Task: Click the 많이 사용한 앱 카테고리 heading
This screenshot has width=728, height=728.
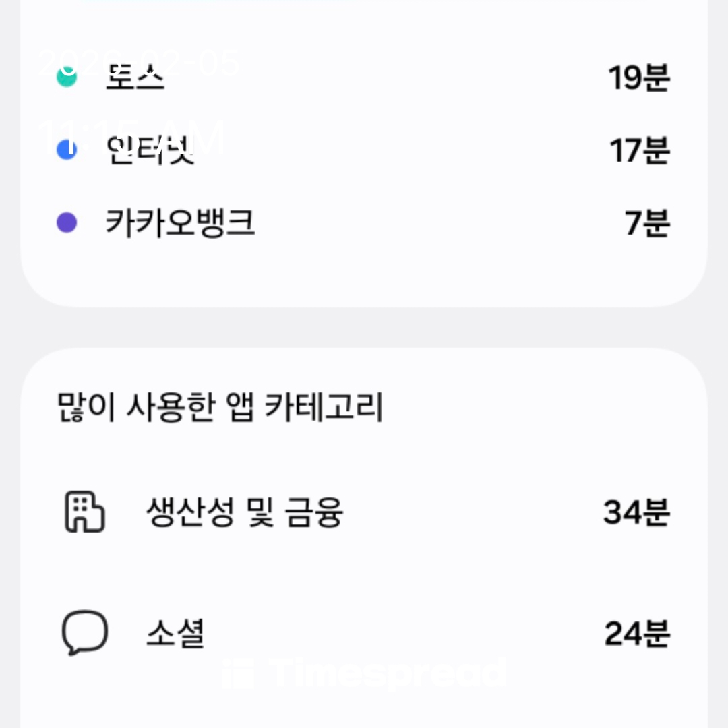Action: tap(220, 408)
